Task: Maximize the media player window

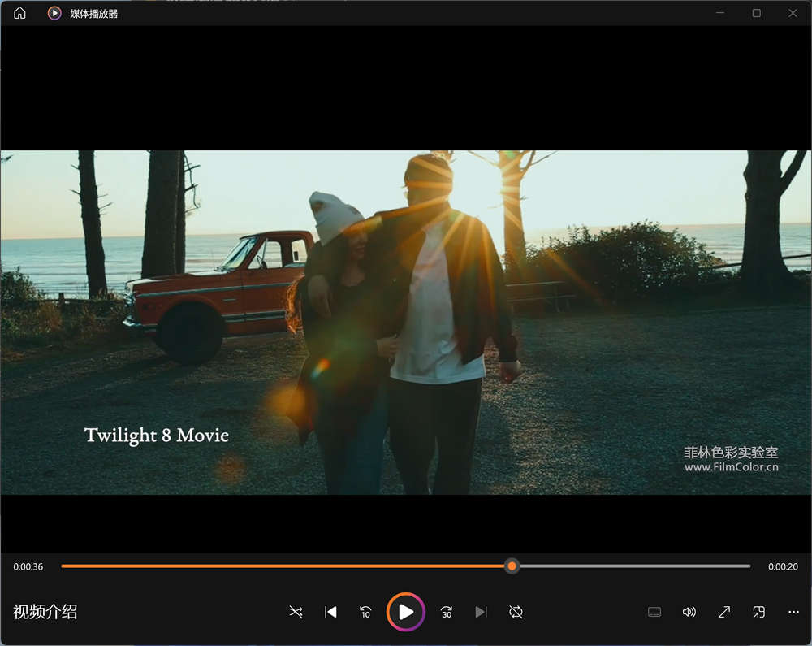Action: click(x=756, y=13)
